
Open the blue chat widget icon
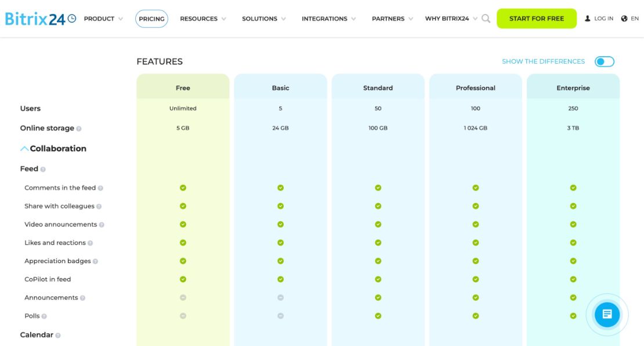pos(607,315)
